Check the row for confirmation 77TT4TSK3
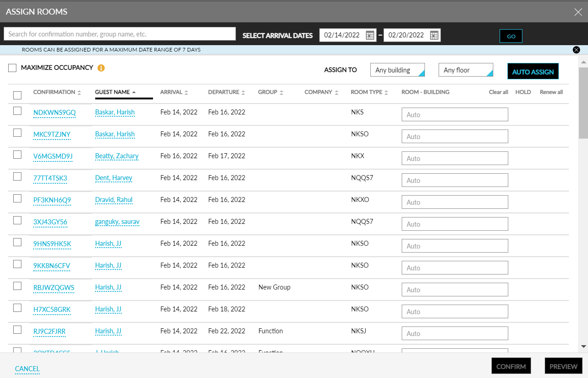The height and width of the screenshot is (378, 588). click(x=17, y=177)
